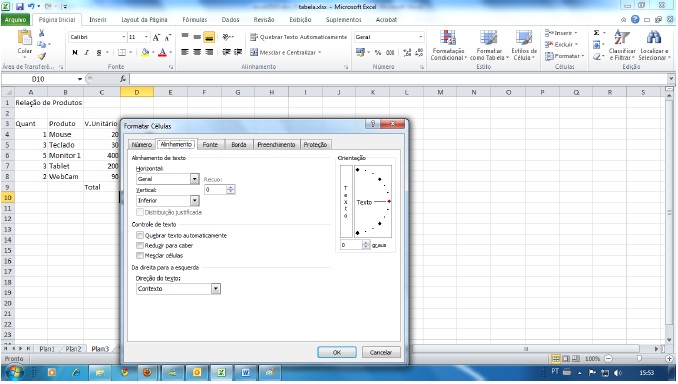Click Quebrar Texto Automaticamente in ribbon

pyautogui.click(x=298, y=37)
